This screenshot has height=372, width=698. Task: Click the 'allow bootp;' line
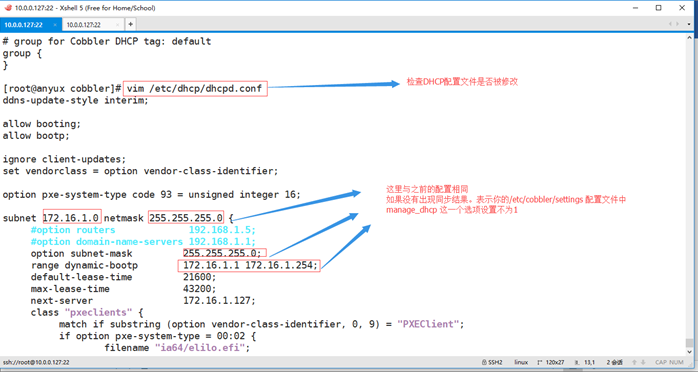(x=36, y=136)
